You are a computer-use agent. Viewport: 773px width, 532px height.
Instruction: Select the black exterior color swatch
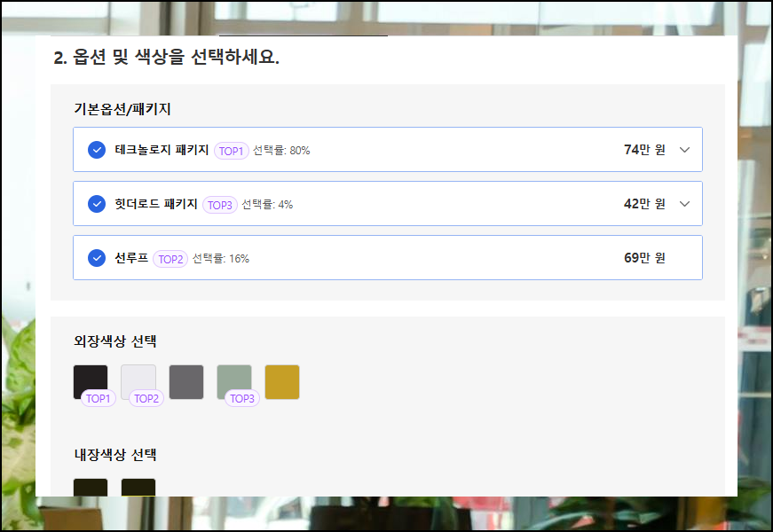pos(91,382)
